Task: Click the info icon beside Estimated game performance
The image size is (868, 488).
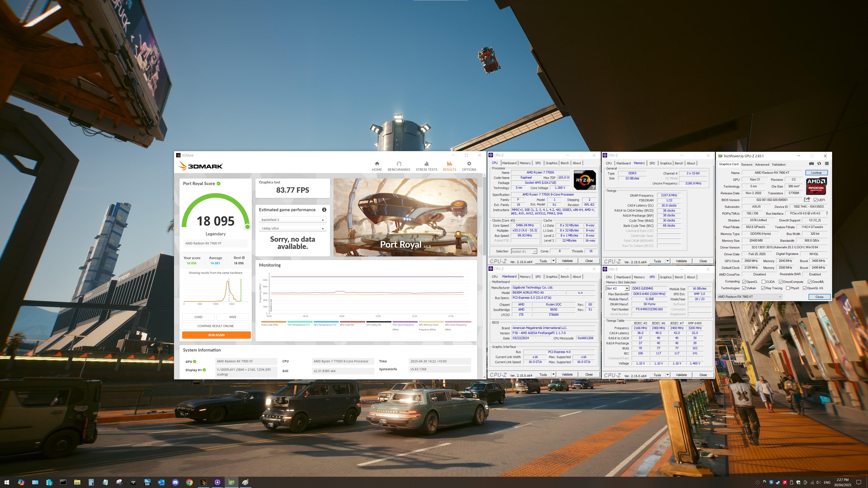Action: tap(324, 210)
